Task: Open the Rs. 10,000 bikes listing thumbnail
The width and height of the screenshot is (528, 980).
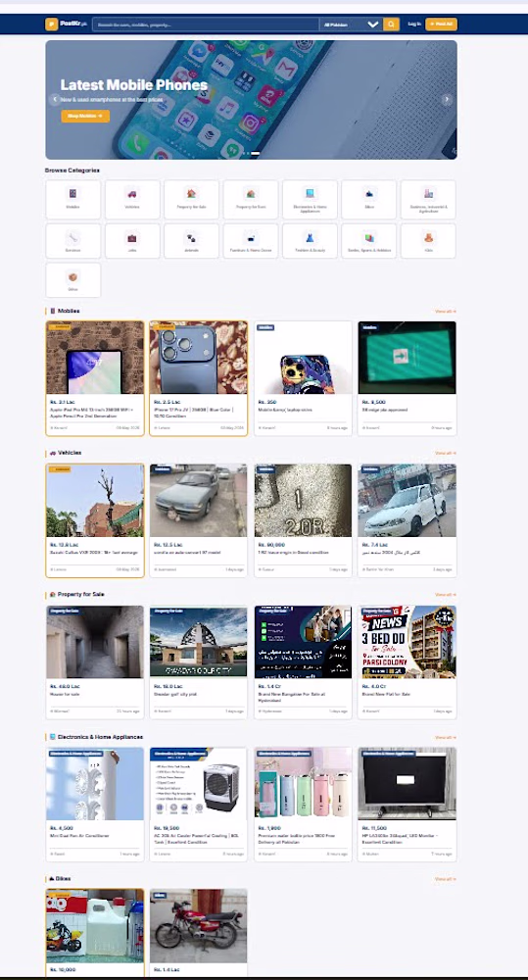Action: (x=95, y=926)
